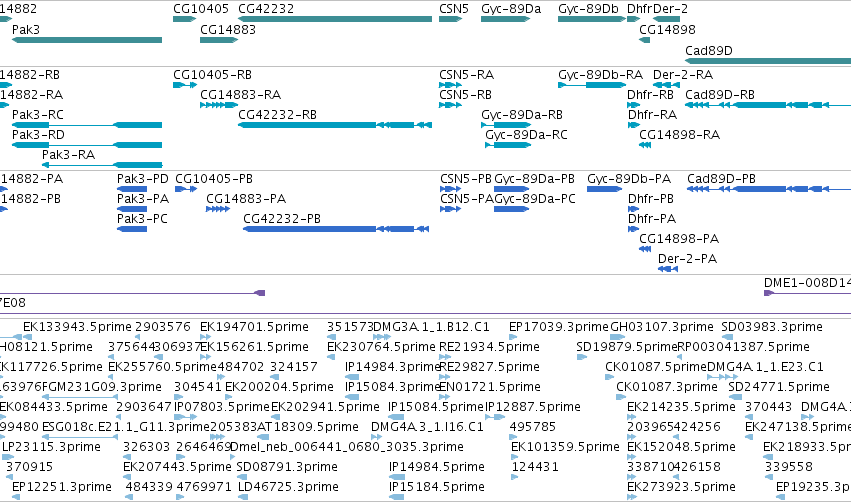Select EST EP12251.3prime
This screenshot has width=851, height=502.
click(x=16, y=498)
